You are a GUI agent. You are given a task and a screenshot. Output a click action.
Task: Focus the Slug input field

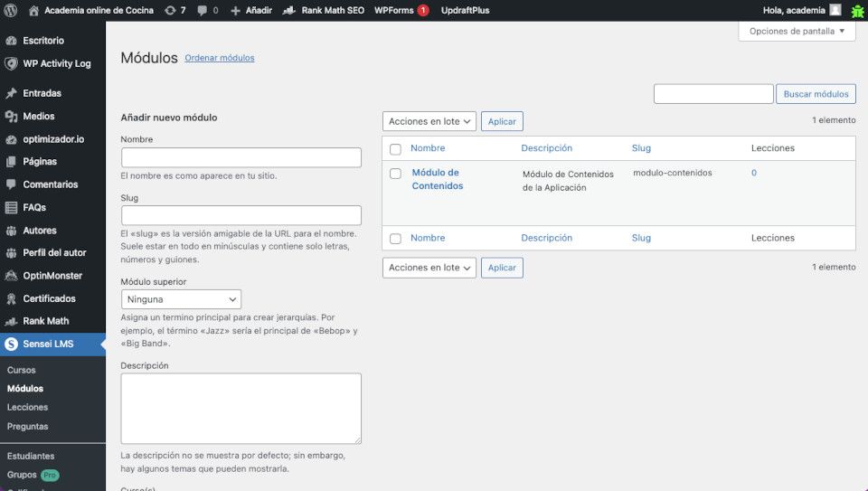pos(241,215)
